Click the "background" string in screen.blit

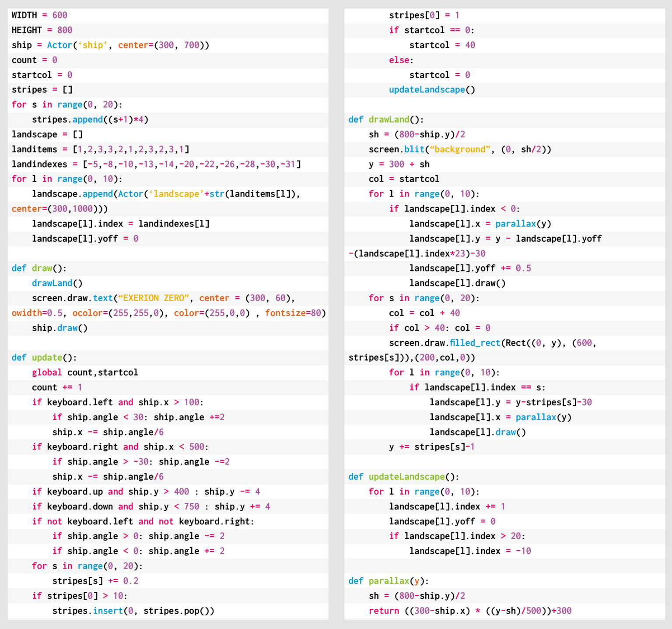pyautogui.click(x=460, y=149)
